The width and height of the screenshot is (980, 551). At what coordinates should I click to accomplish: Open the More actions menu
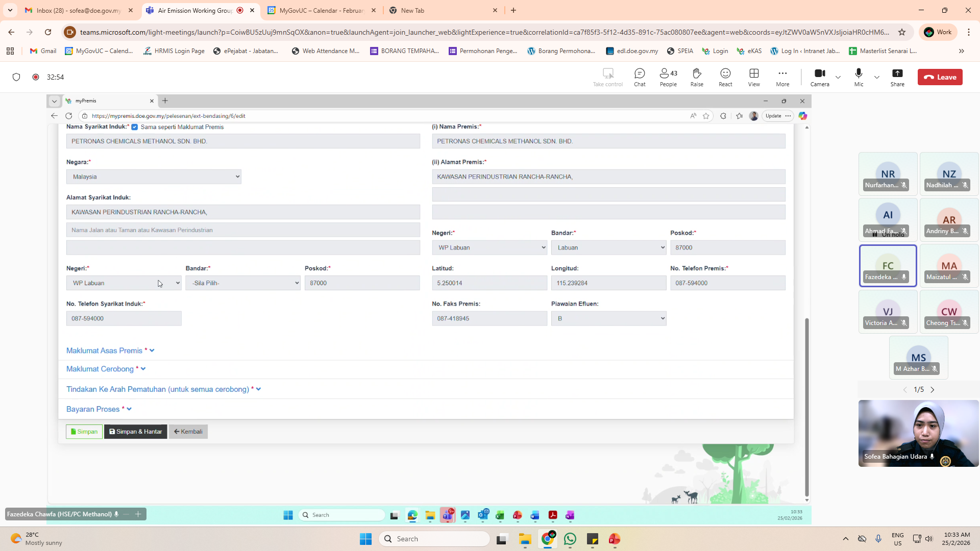tap(782, 77)
